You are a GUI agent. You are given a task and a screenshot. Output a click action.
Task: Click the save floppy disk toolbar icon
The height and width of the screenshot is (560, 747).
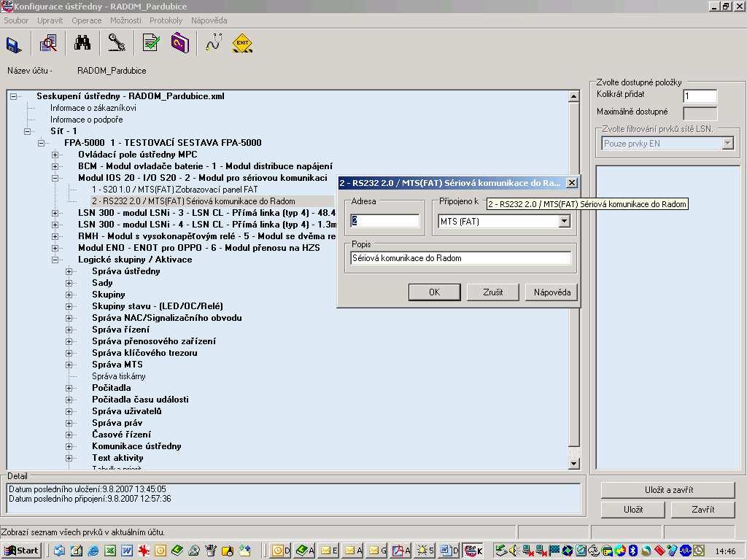tap(14, 44)
